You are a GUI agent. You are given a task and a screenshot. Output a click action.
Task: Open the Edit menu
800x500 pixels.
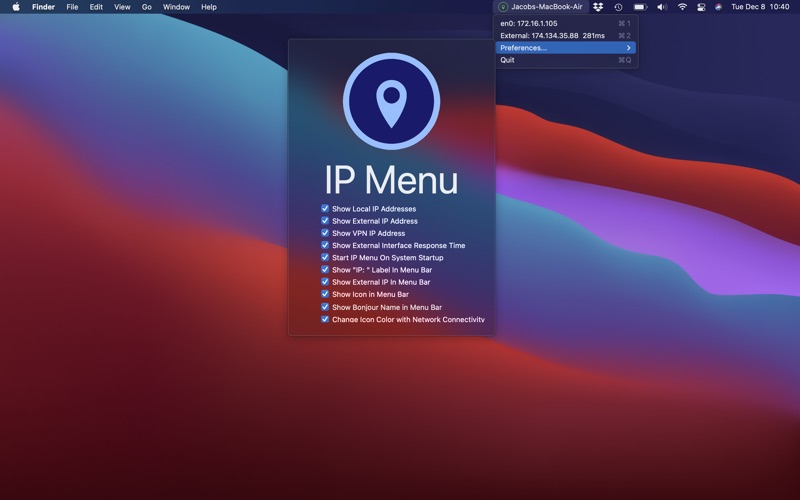96,7
